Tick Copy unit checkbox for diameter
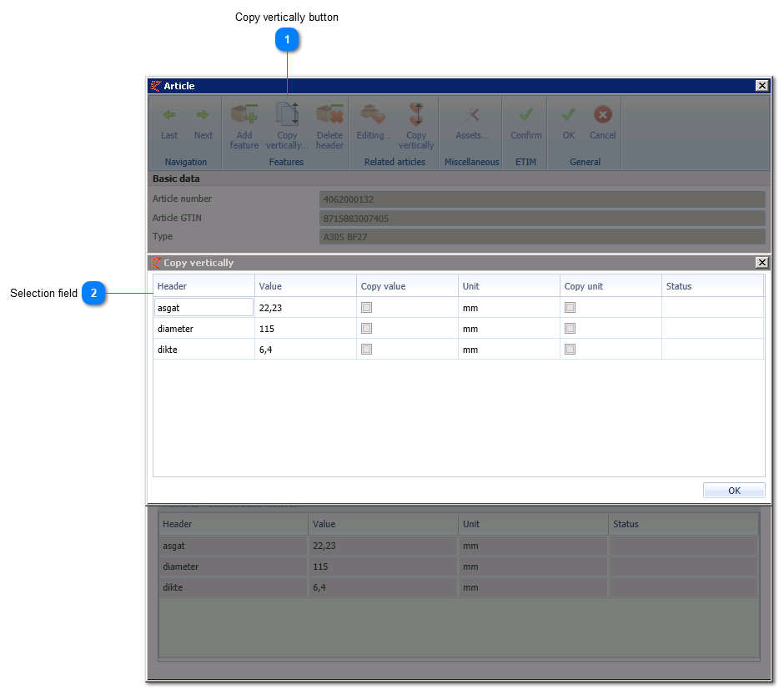This screenshot has width=784, height=690. [x=570, y=329]
